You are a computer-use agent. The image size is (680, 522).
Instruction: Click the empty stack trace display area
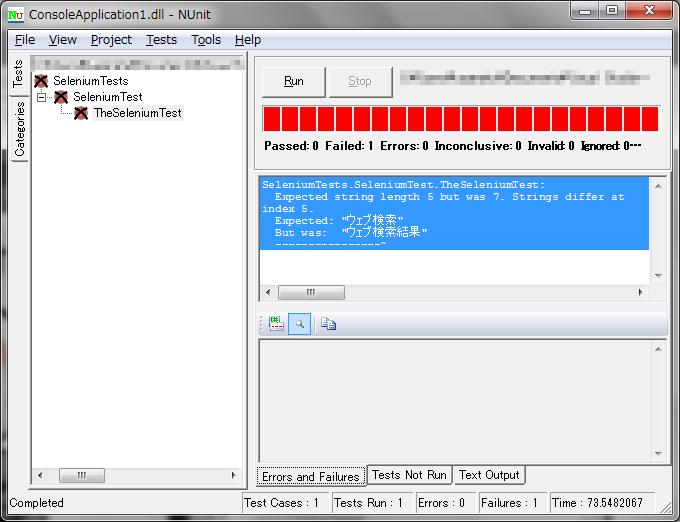pyautogui.click(x=455, y=402)
